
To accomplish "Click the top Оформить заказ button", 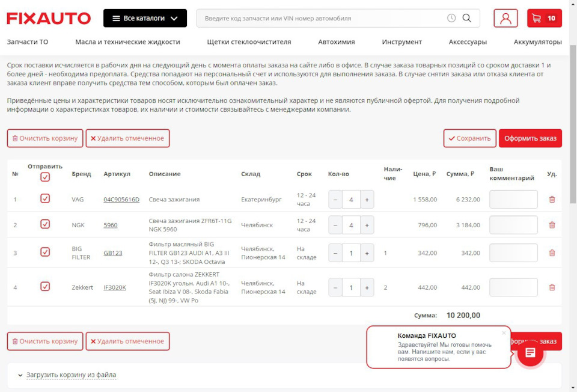I will pyautogui.click(x=530, y=138).
